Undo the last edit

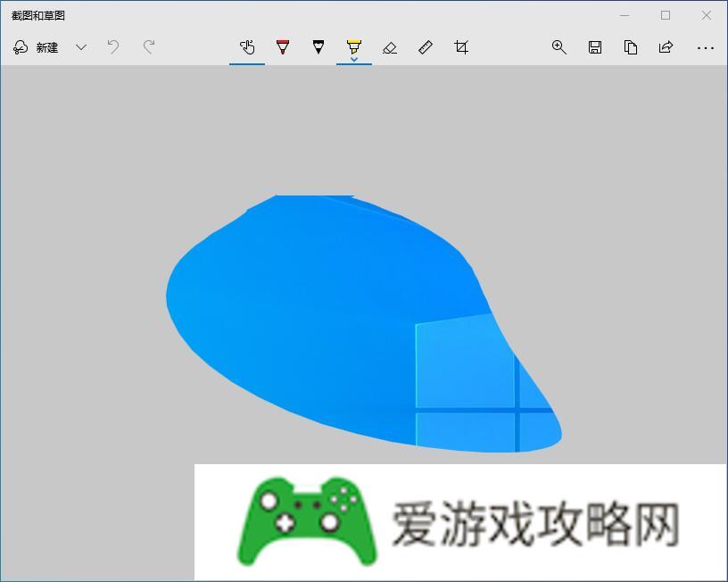(x=113, y=47)
